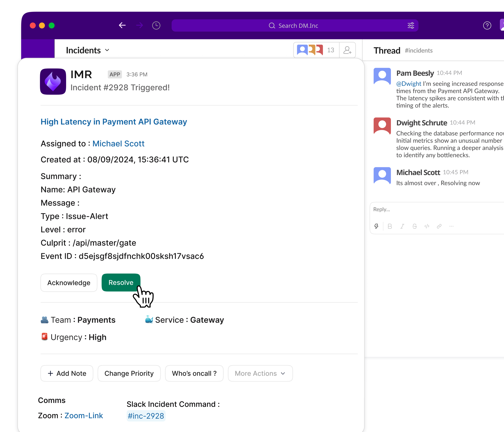
Task: Click the add member icon
Action: coord(347,50)
